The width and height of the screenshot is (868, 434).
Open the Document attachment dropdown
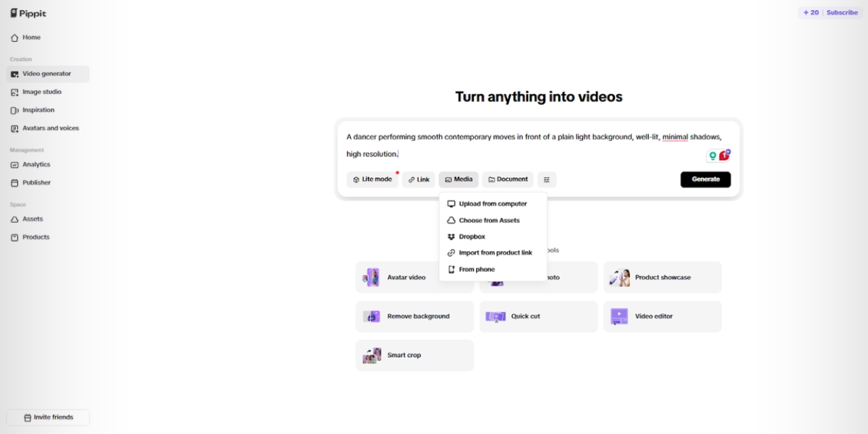tap(507, 179)
